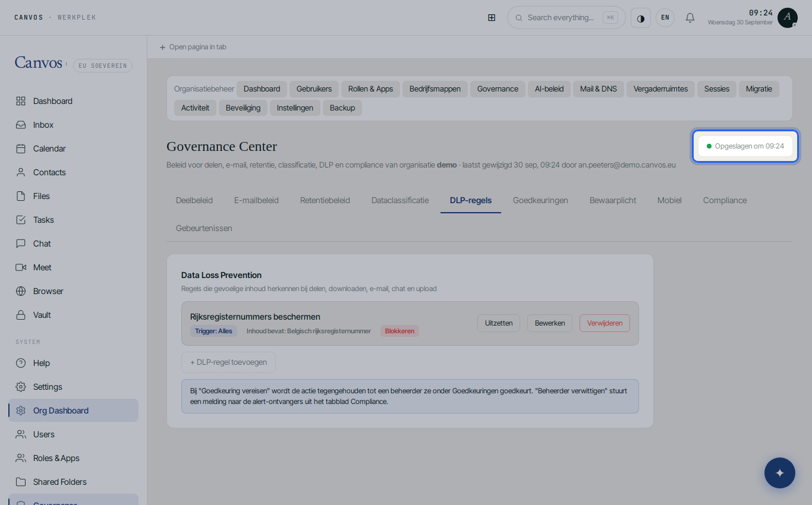Open the Dataclassificatie tab
Viewport: 812px width, 505px height.
[400, 200]
